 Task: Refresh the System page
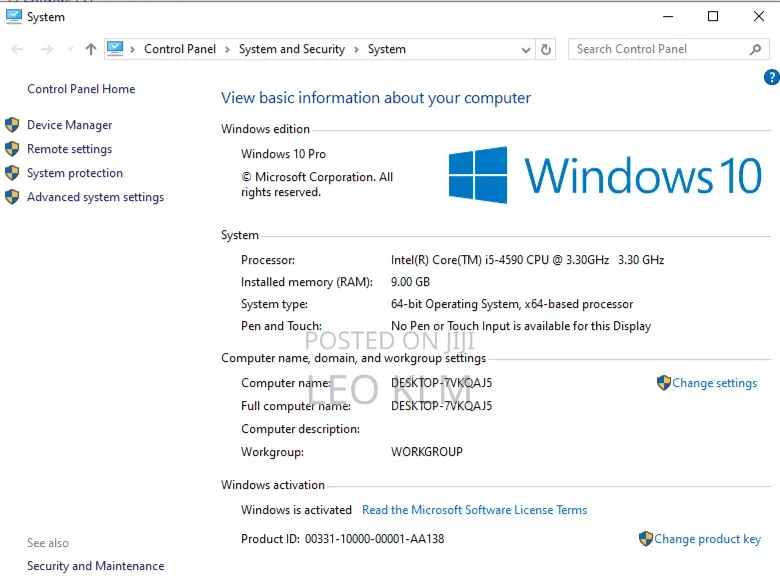tap(546, 49)
